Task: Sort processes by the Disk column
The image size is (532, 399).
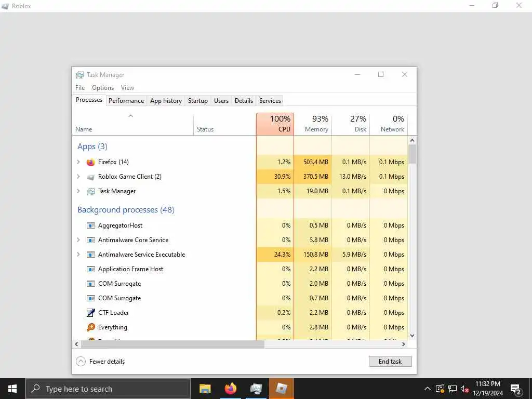Action: click(x=351, y=124)
